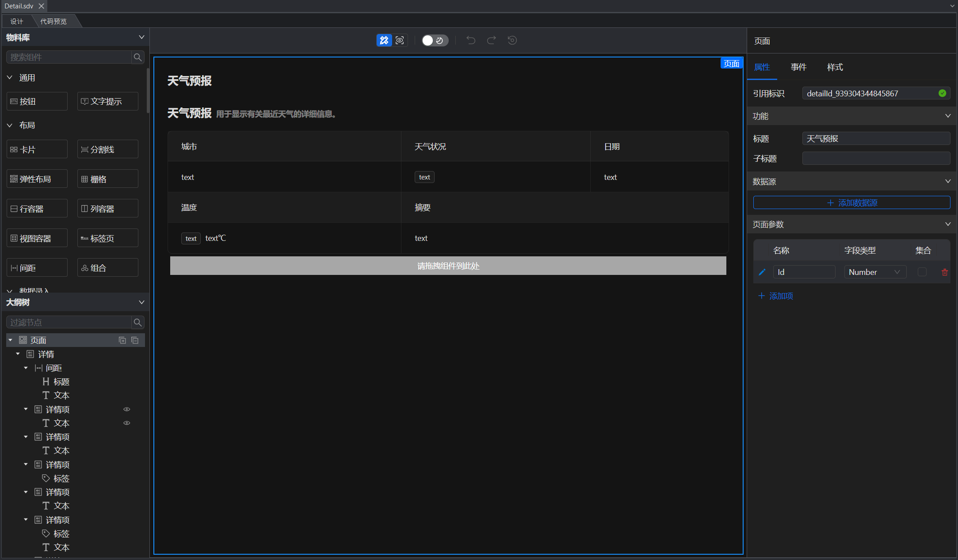The image size is (958, 560).
Task: Select the 标签页 component
Action: click(108, 238)
